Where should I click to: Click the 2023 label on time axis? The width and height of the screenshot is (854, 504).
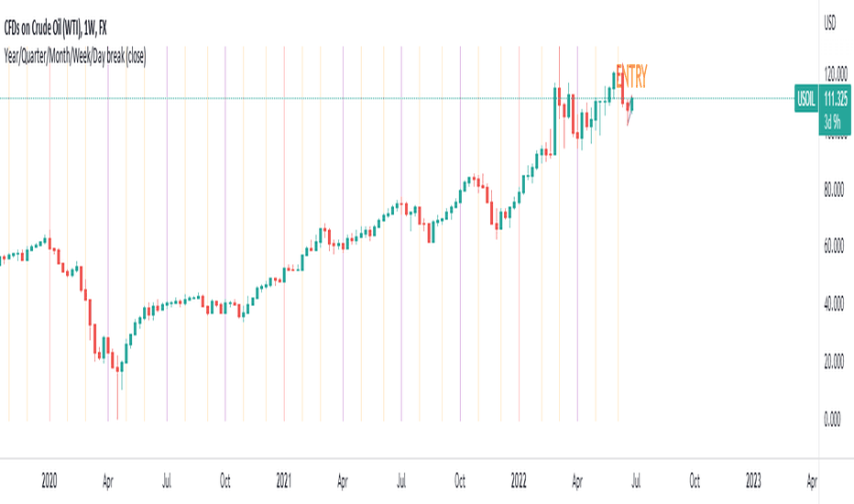click(753, 481)
